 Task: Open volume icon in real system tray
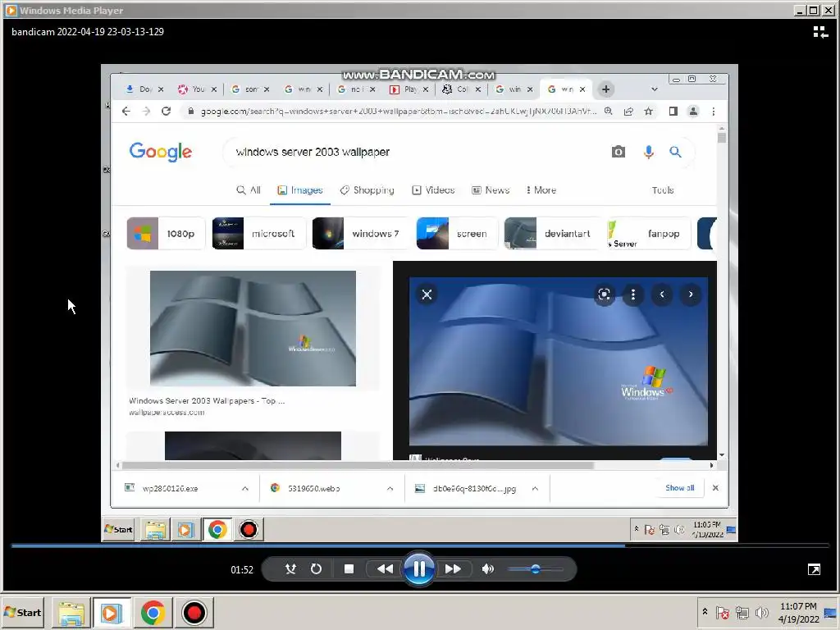coord(761,612)
